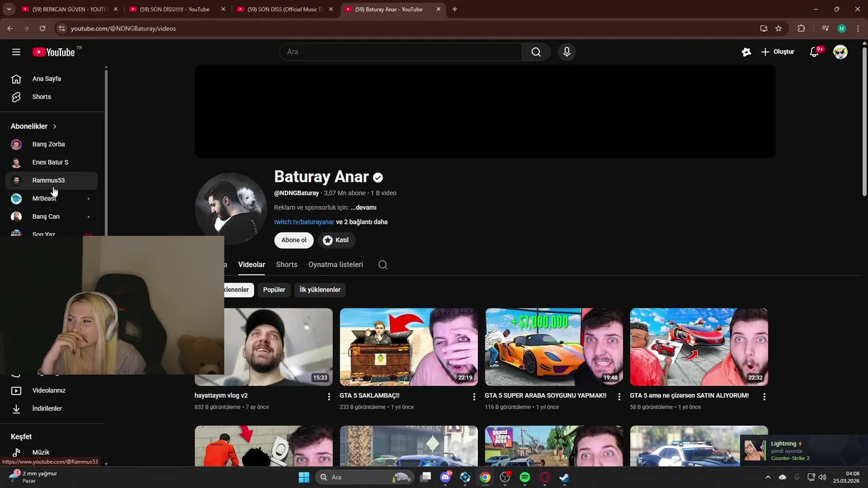Open Barış Zorba subscription

click(x=52, y=144)
